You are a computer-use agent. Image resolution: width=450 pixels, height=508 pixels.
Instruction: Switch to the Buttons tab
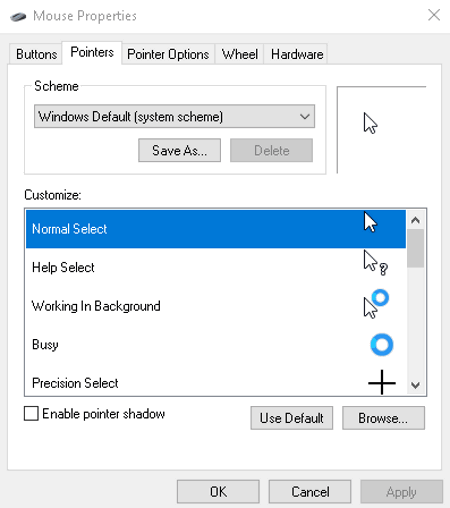[x=36, y=54]
